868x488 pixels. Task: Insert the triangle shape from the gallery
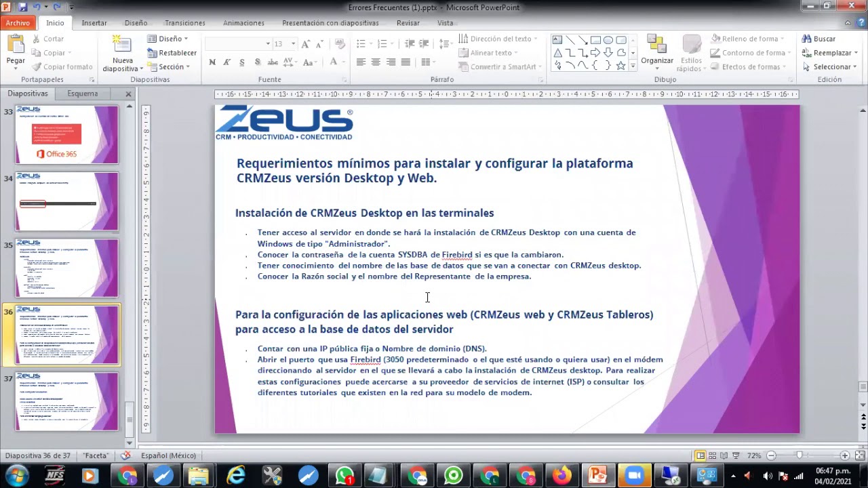557,53
